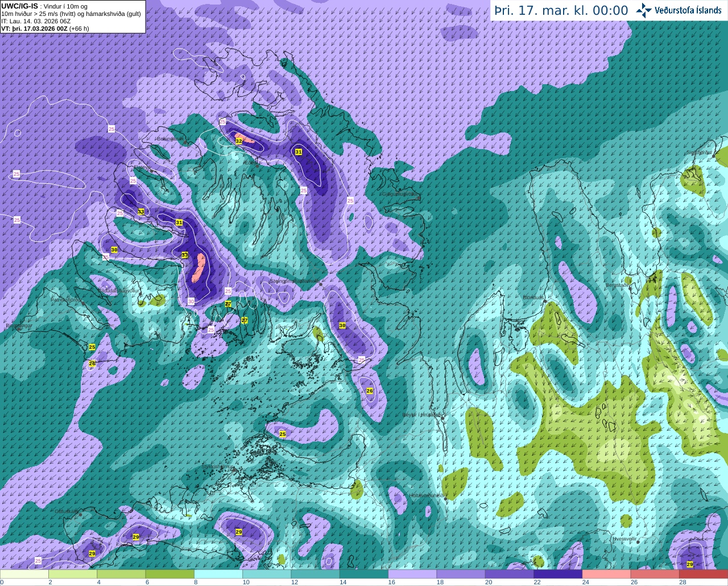Click the Veðurstofa Íslands name text
This screenshot has width=728, height=586.
coord(688,10)
